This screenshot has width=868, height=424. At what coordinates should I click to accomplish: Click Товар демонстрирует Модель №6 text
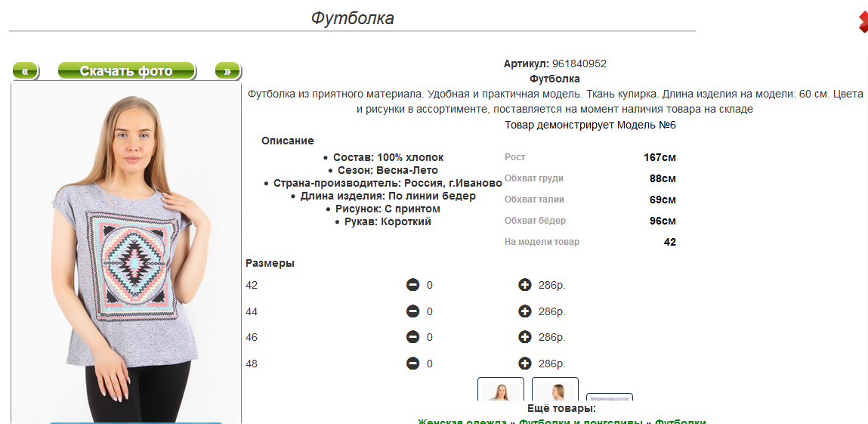(591, 125)
